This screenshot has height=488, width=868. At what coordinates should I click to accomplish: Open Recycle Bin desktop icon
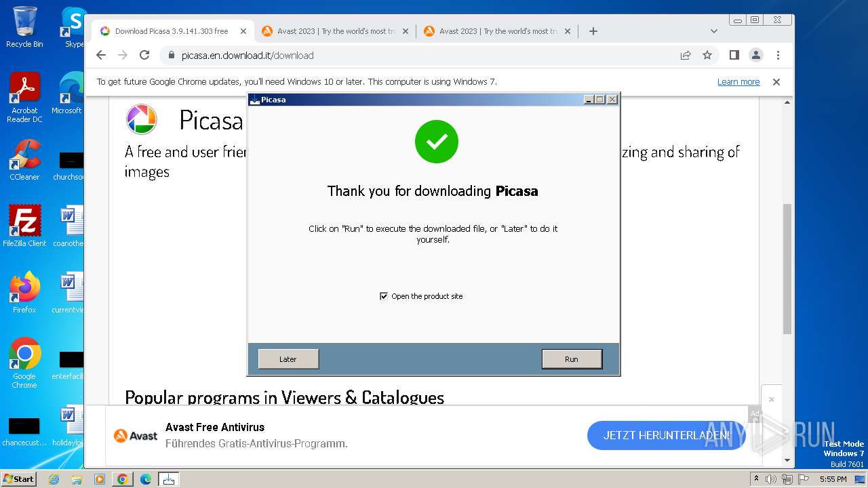[24, 27]
